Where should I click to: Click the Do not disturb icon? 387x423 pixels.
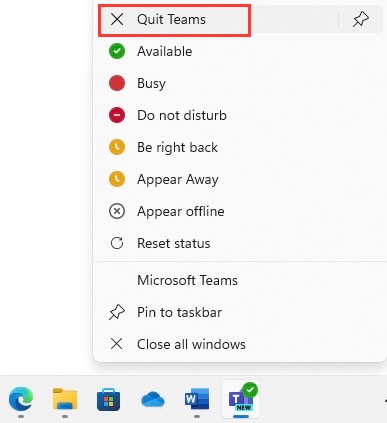click(117, 115)
